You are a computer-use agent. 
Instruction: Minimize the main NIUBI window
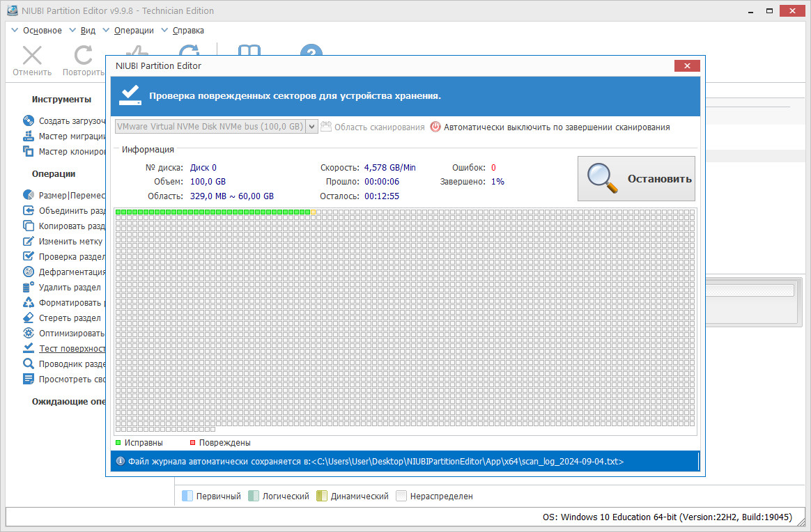750,11
